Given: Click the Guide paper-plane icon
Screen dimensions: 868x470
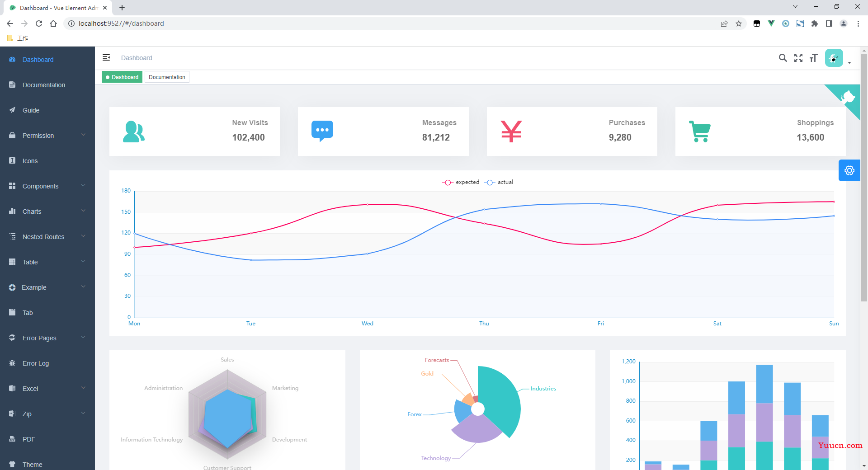Looking at the screenshot, I should point(12,110).
